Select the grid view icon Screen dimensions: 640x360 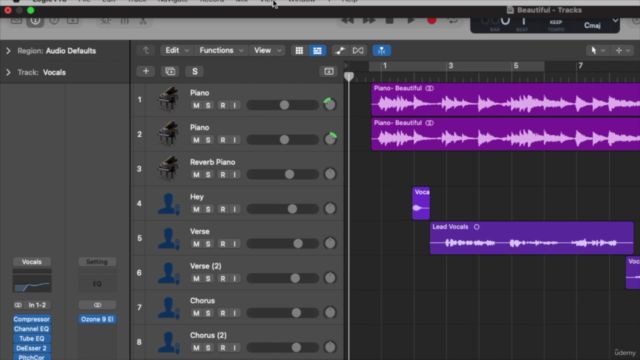pyautogui.click(x=299, y=51)
